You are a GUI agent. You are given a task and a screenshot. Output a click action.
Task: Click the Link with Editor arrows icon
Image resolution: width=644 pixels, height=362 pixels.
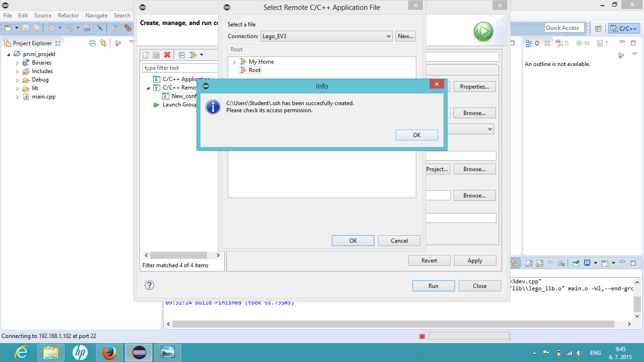[103, 43]
